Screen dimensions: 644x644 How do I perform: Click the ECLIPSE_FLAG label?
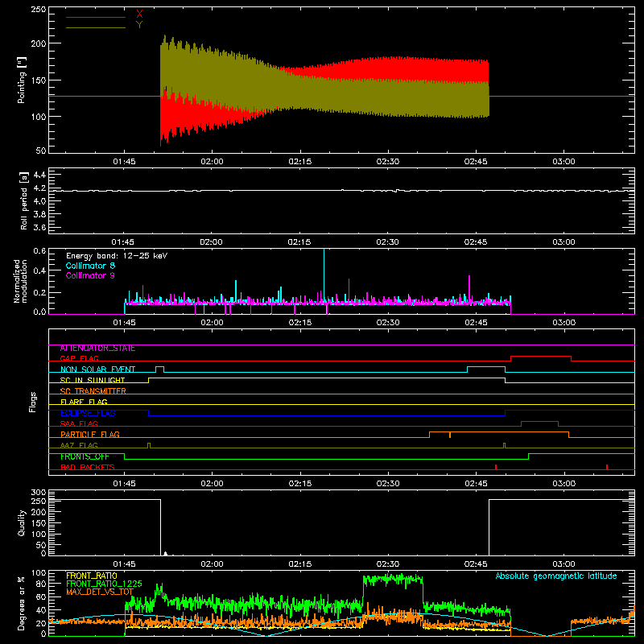(88, 413)
